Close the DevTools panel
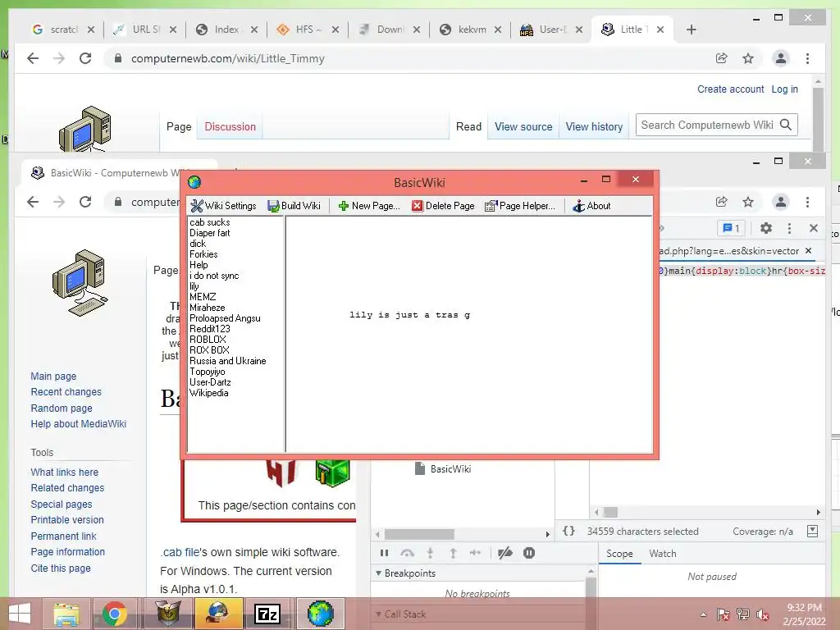Viewport: 840px width, 630px height. point(813,228)
